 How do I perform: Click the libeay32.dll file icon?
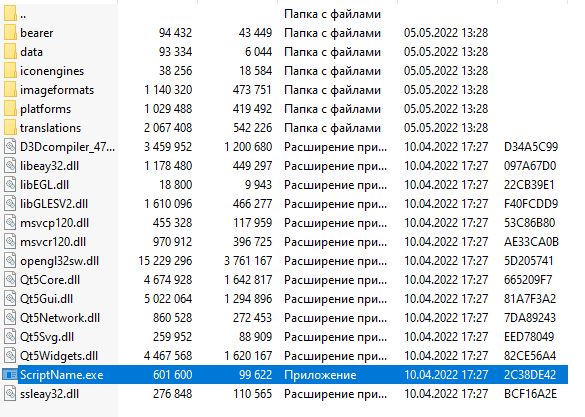tap(10, 166)
